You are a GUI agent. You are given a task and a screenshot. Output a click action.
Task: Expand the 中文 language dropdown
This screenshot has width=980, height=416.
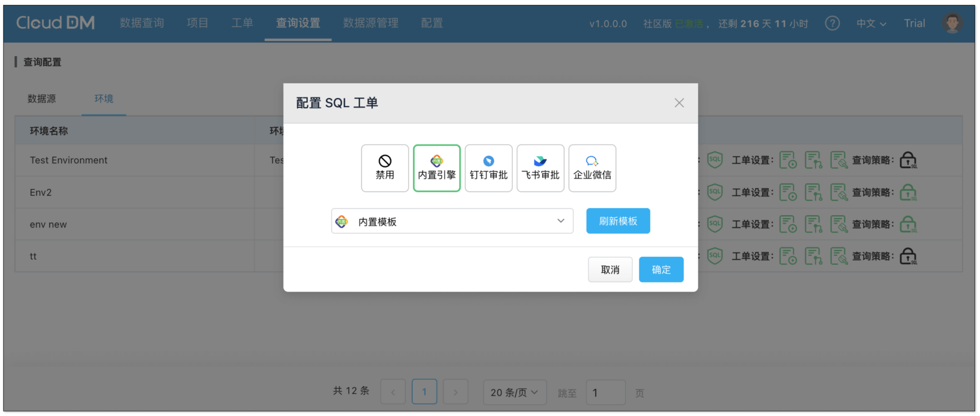click(x=870, y=23)
